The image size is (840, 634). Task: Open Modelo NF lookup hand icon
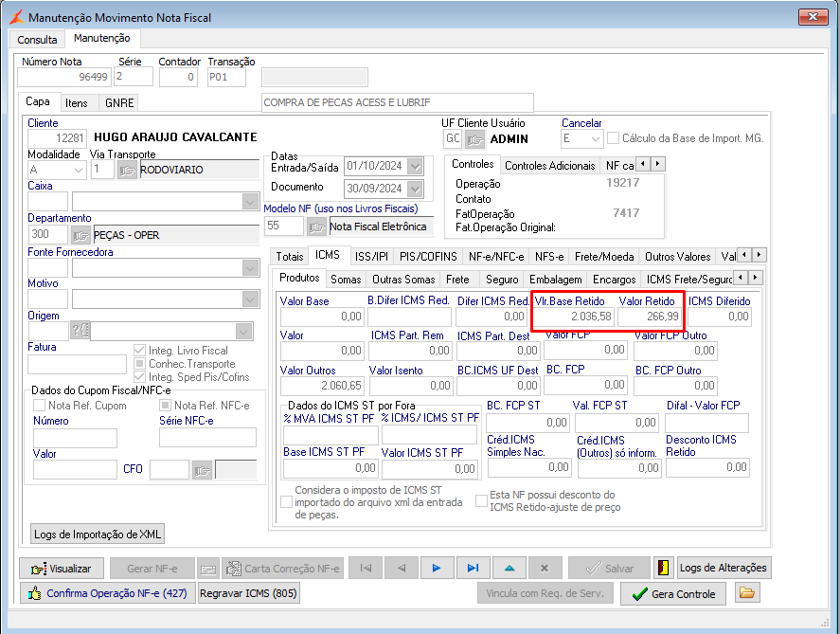[x=316, y=226]
